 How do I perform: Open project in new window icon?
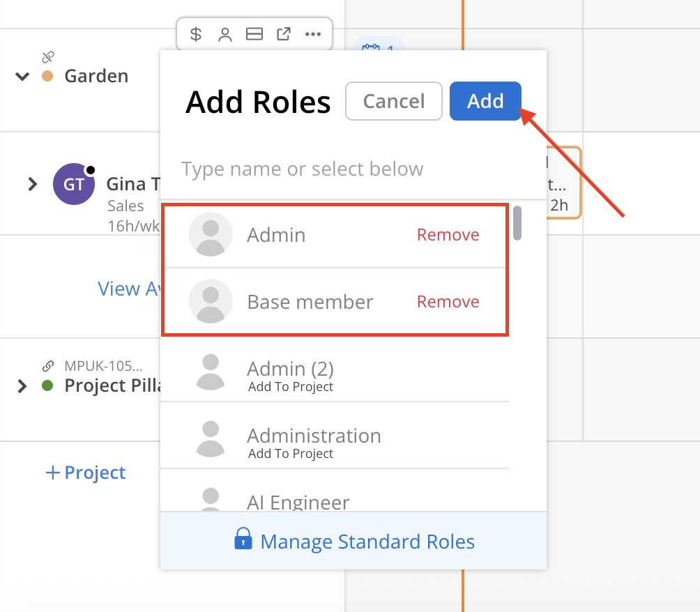coord(284,34)
